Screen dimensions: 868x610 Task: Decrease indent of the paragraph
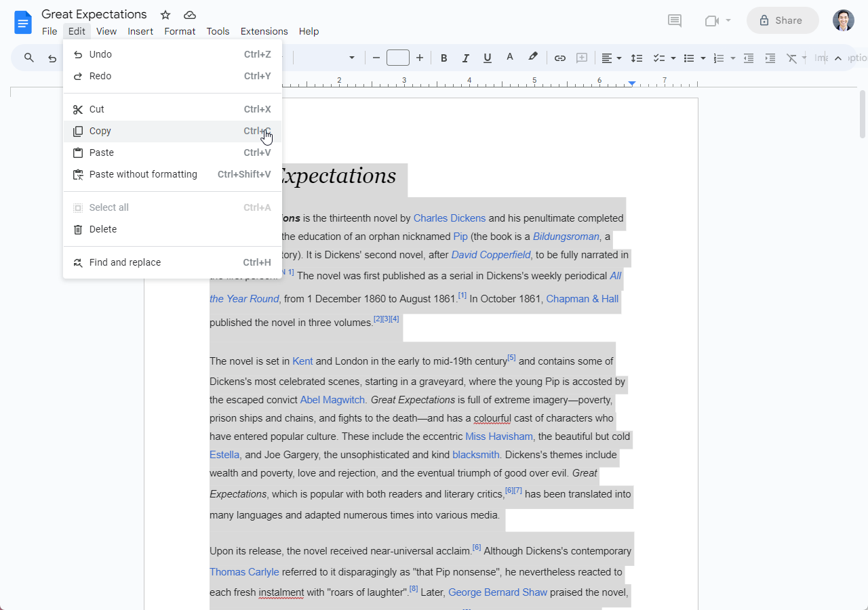[749, 58]
